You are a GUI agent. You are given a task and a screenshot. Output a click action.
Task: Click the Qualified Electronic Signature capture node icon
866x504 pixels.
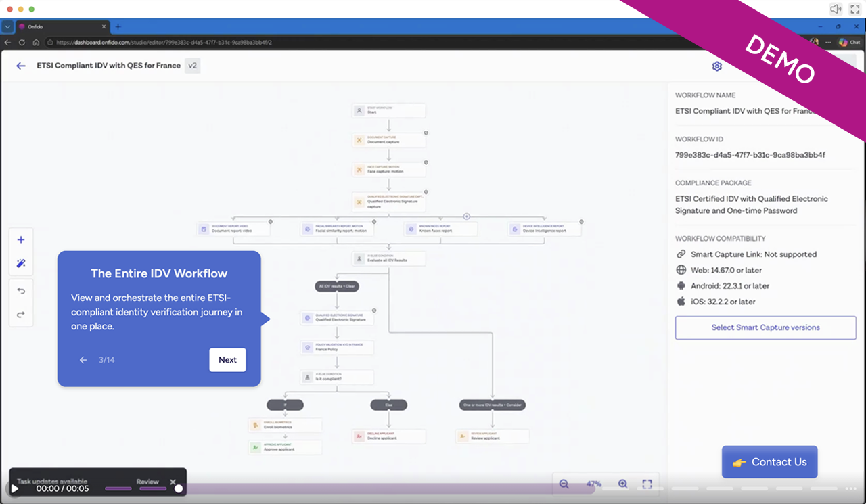coord(359,201)
